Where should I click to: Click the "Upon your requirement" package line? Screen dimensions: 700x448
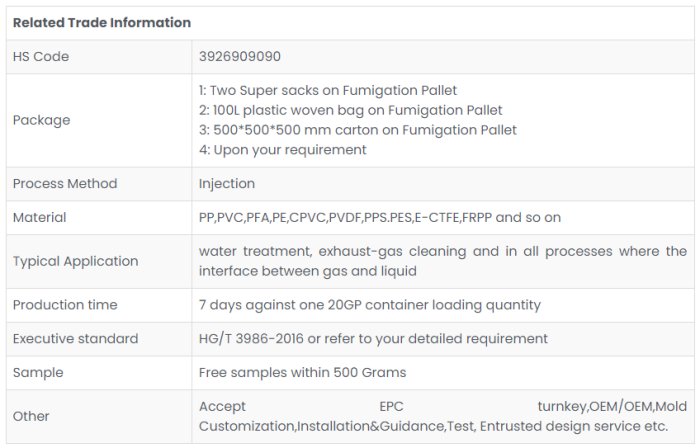283,150
